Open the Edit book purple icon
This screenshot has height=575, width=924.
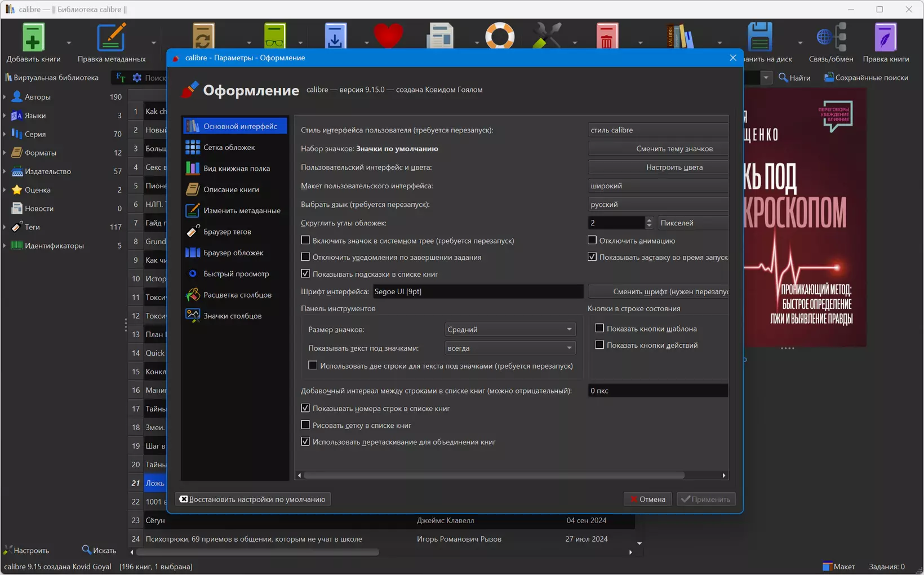click(x=886, y=37)
